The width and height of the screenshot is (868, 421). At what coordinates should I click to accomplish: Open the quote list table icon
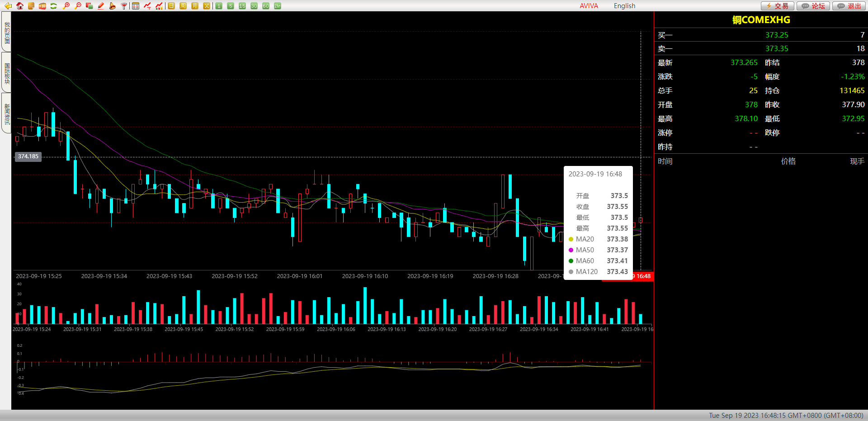136,6
